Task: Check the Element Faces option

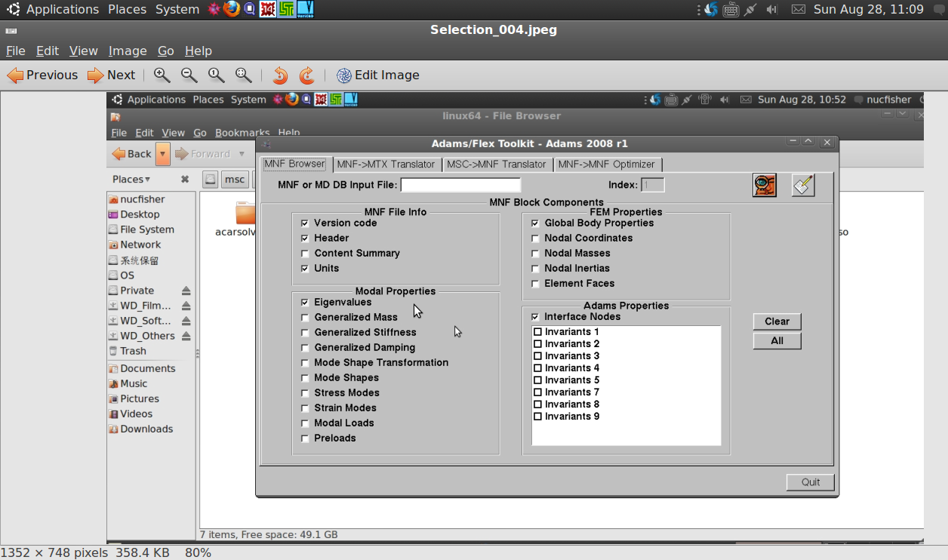Action: tap(535, 284)
